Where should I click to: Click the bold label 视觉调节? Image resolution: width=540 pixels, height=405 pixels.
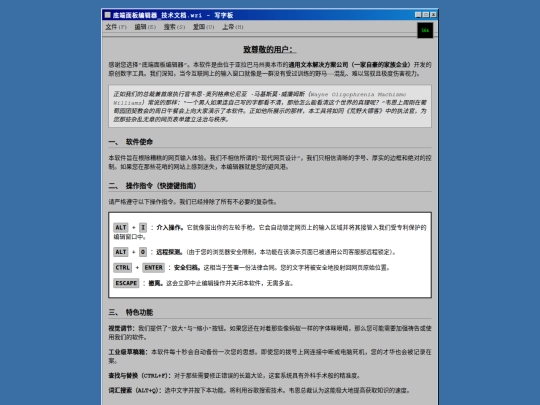123,328
